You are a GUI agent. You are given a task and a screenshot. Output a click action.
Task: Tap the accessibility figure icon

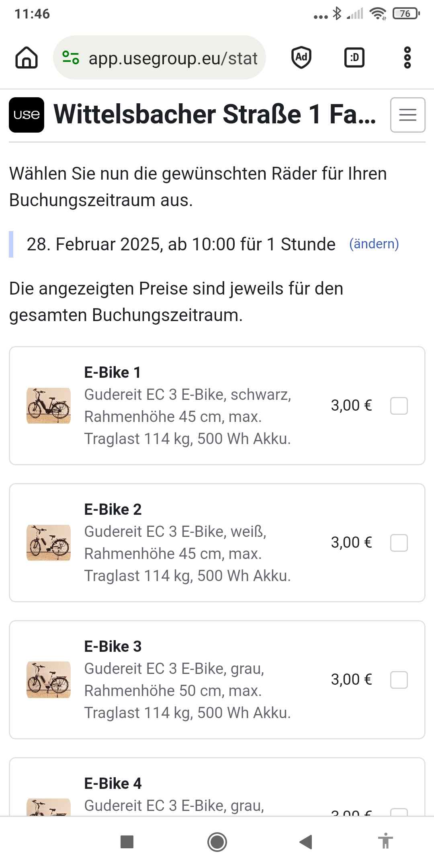[385, 841]
